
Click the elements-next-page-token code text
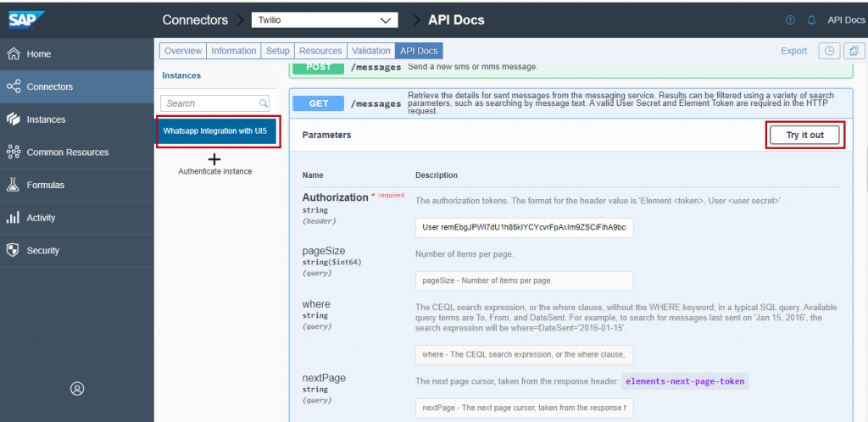(686, 381)
